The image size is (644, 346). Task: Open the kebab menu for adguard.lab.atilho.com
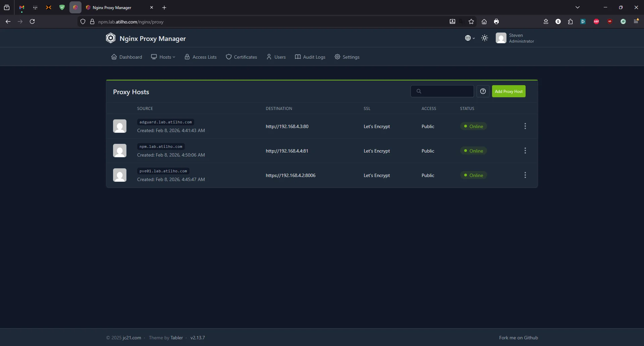(x=525, y=126)
